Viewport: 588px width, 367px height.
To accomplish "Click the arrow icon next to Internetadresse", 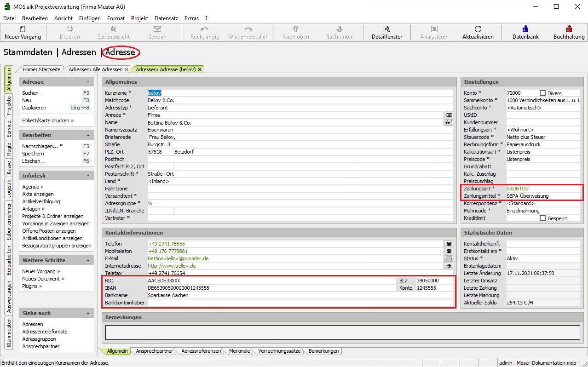I will 448,266.
